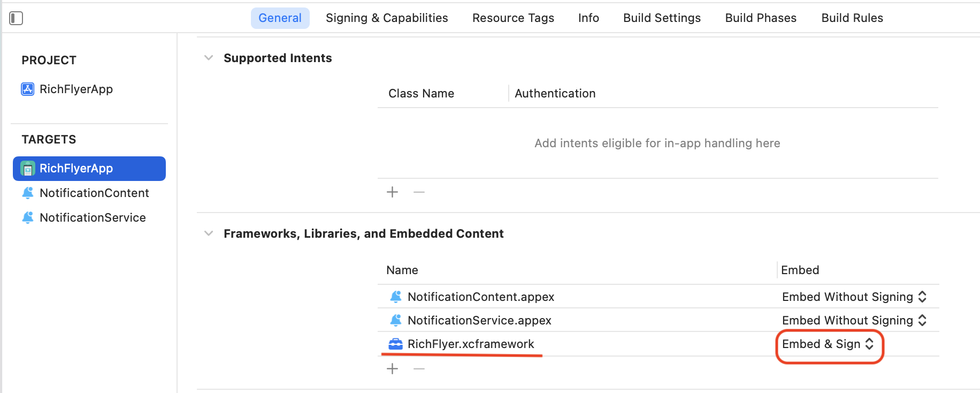Select the RichFlyerApp target name
Viewport: 980px width, 393px height.
(76, 168)
